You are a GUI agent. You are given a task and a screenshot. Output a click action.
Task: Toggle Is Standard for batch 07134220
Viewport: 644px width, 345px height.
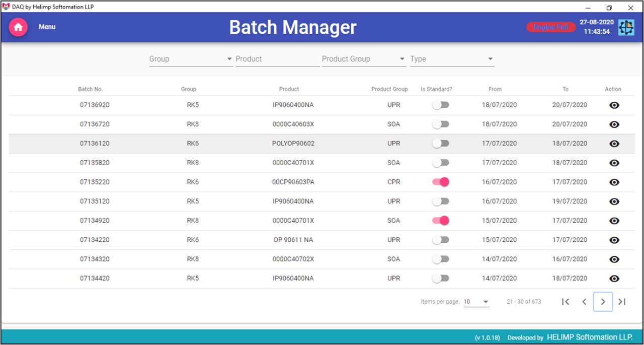(x=440, y=240)
